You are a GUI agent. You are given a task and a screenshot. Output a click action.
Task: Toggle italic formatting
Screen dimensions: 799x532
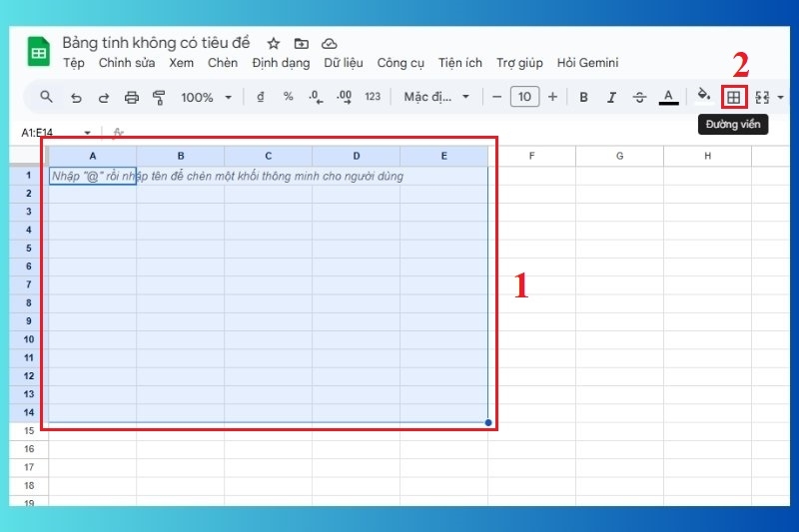611,97
